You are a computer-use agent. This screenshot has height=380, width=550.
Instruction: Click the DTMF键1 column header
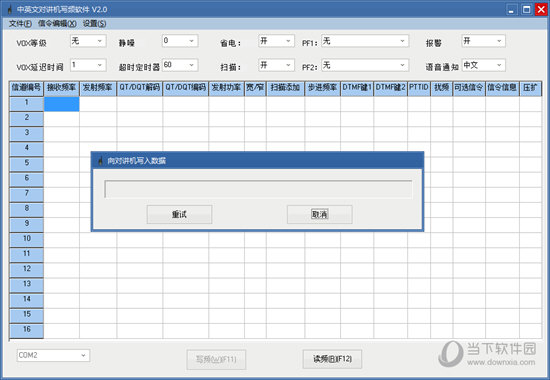[x=357, y=88]
